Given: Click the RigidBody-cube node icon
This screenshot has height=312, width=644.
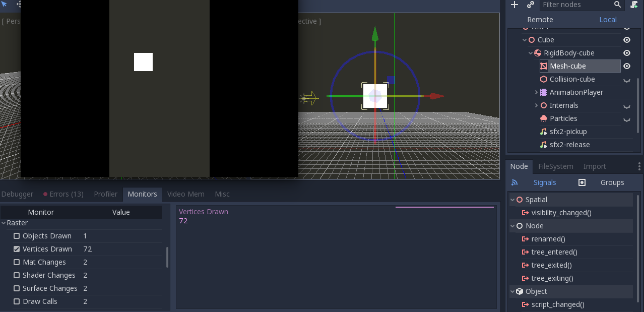Looking at the screenshot, I should 538,53.
